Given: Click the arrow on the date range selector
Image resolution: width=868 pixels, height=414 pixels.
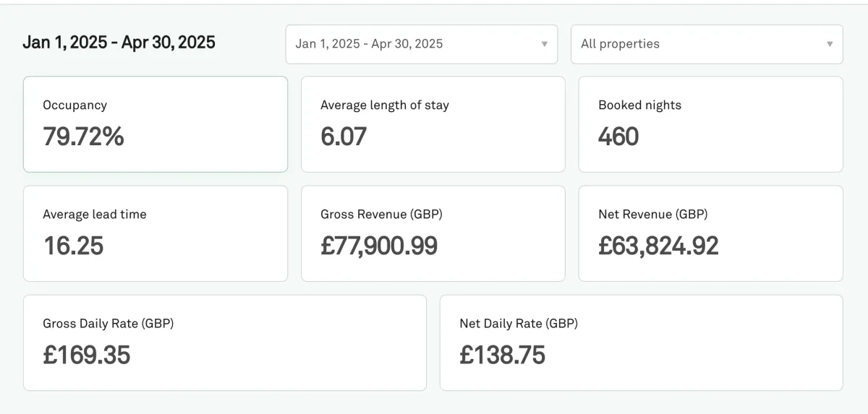Looking at the screenshot, I should (x=545, y=44).
